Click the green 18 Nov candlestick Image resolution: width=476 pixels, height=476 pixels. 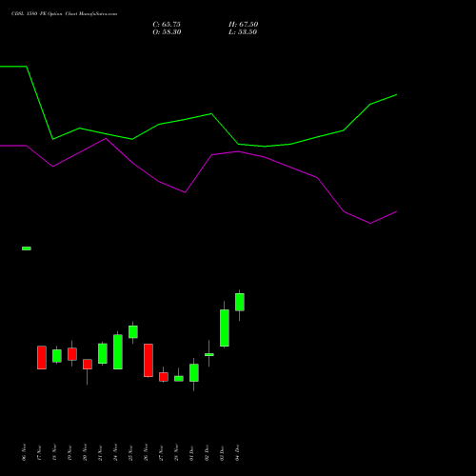tap(57, 355)
